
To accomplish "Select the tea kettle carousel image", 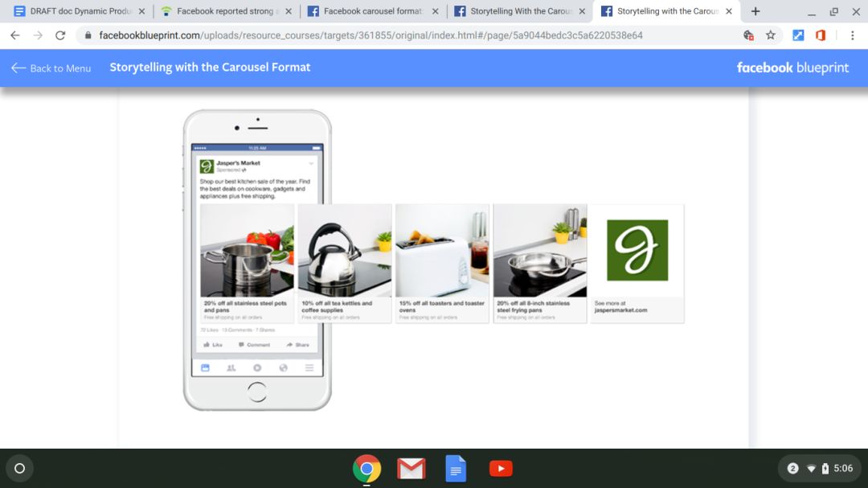I will click(344, 251).
